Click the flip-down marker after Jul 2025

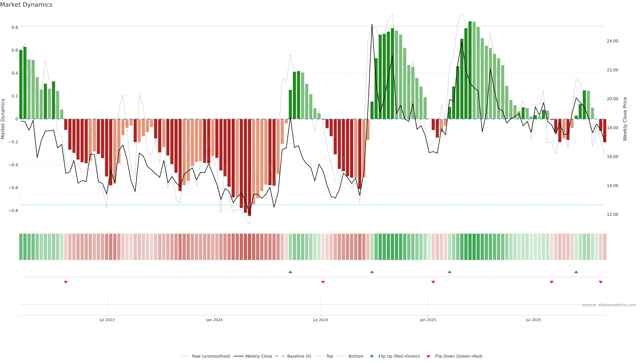pyautogui.click(x=551, y=282)
